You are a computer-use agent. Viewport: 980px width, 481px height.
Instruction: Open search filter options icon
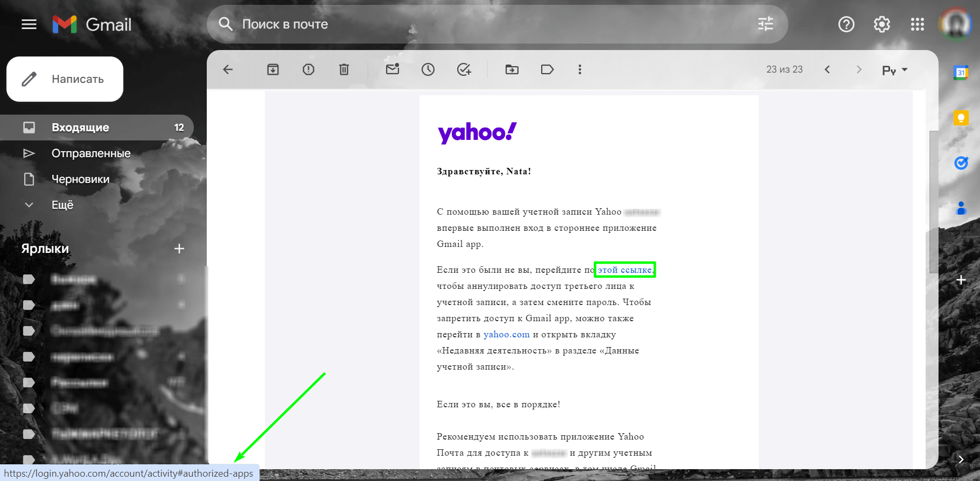765,24
